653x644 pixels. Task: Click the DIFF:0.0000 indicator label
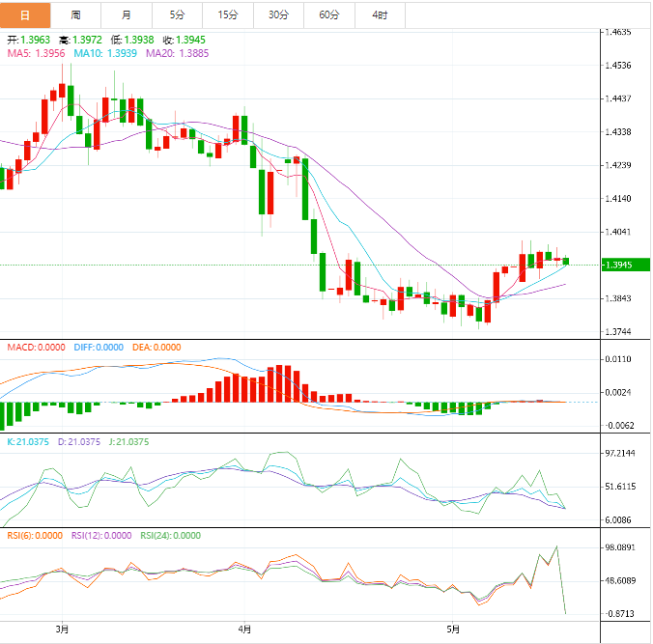[99, 348]
